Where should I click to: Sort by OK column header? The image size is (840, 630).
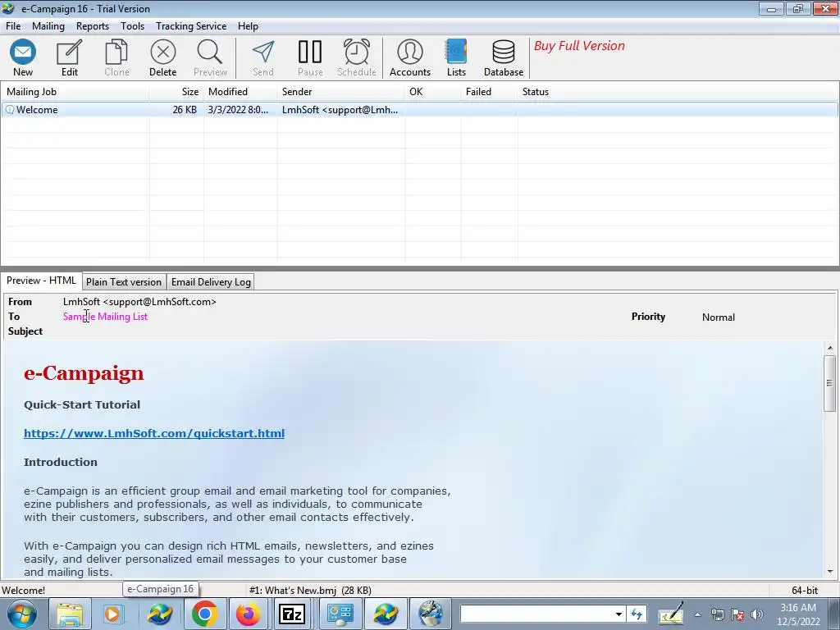tap(433, 92)
